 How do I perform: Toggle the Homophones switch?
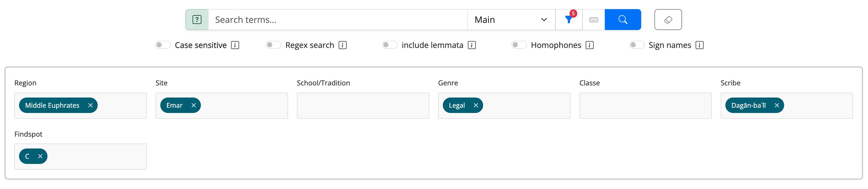519,45
